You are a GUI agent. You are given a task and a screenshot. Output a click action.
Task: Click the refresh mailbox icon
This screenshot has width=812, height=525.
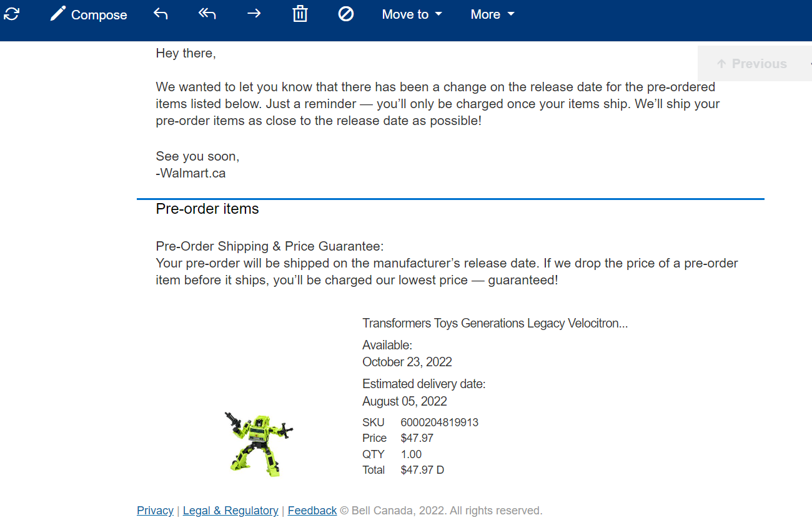point(11,14)
